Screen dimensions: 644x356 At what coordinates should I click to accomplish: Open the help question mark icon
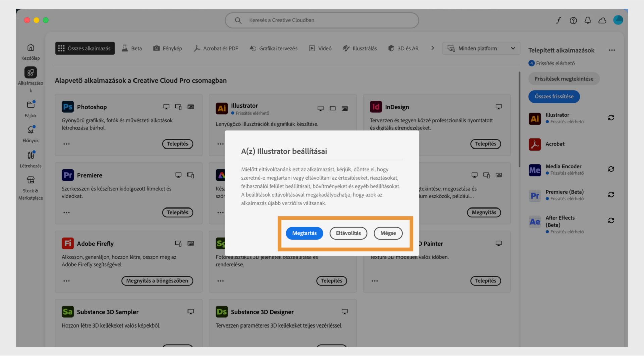(x=573, y=21)
